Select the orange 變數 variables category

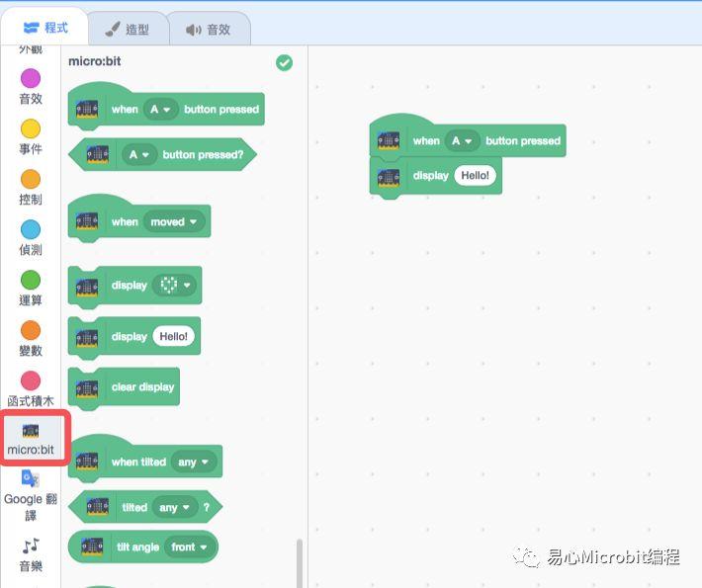tap(31, 339)
